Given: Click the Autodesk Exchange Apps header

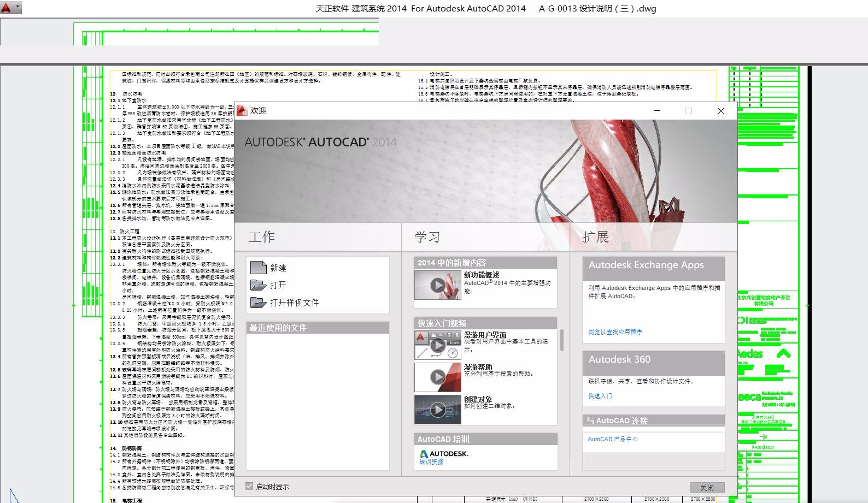Looking at the screenshot, I should click(654, 268).
